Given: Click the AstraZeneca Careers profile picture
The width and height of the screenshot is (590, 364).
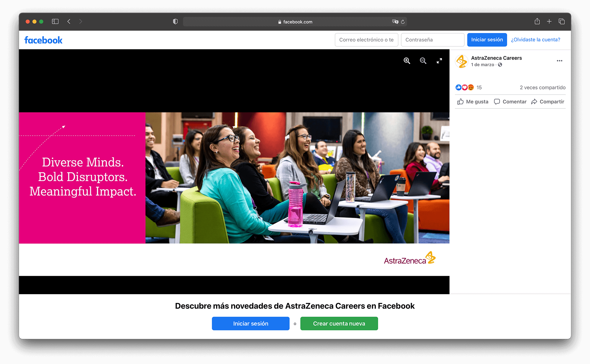Looking at the screenshot, I should click(x=462, y=61).
